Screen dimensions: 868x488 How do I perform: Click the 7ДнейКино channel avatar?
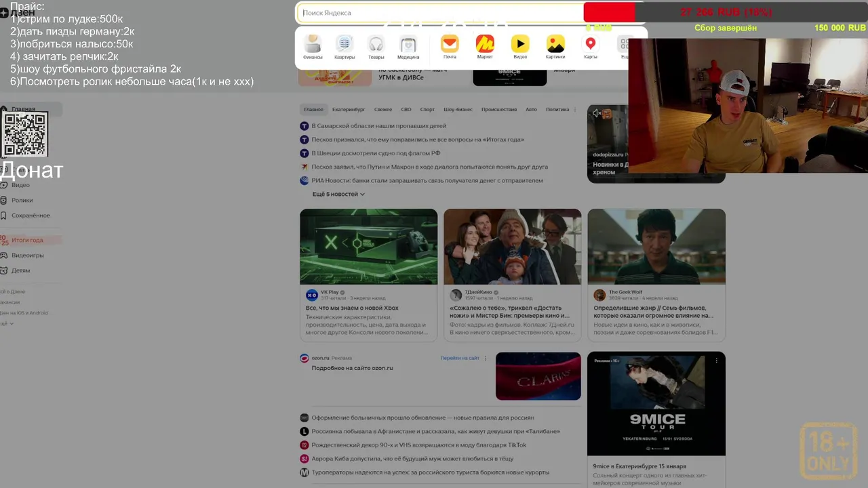pyautogui.click(x=456, y=295)
